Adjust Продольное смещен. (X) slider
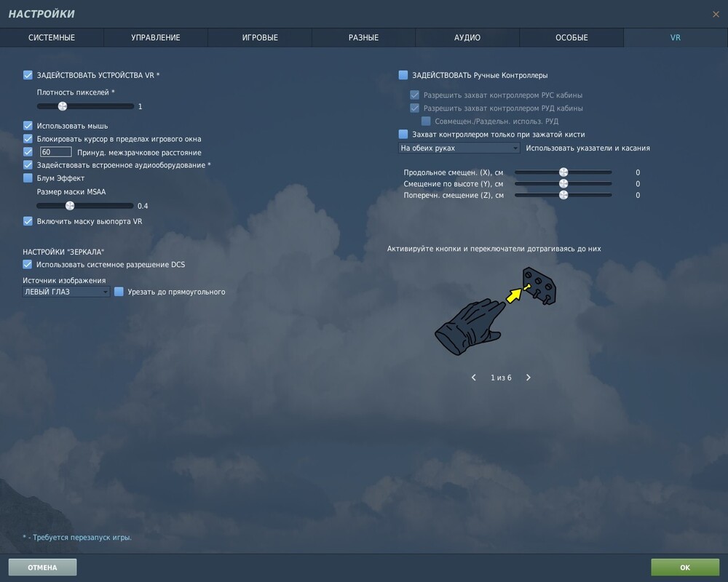 (x=563, y=172)
